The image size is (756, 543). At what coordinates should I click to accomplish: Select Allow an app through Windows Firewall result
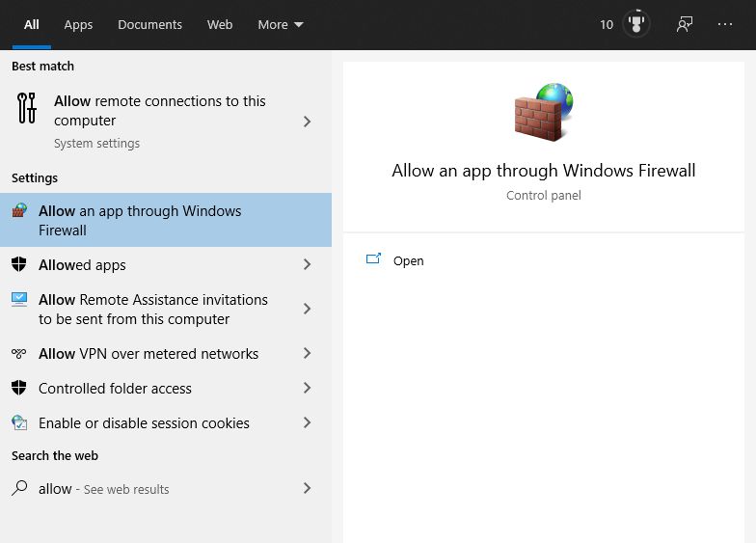(x=166, y=220)
